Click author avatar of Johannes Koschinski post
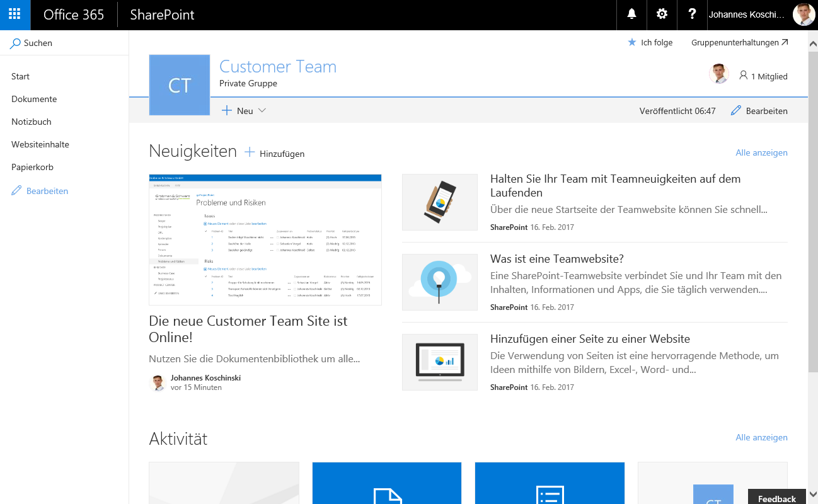This screenshot has height=504, width=818. tap(158, 382)
